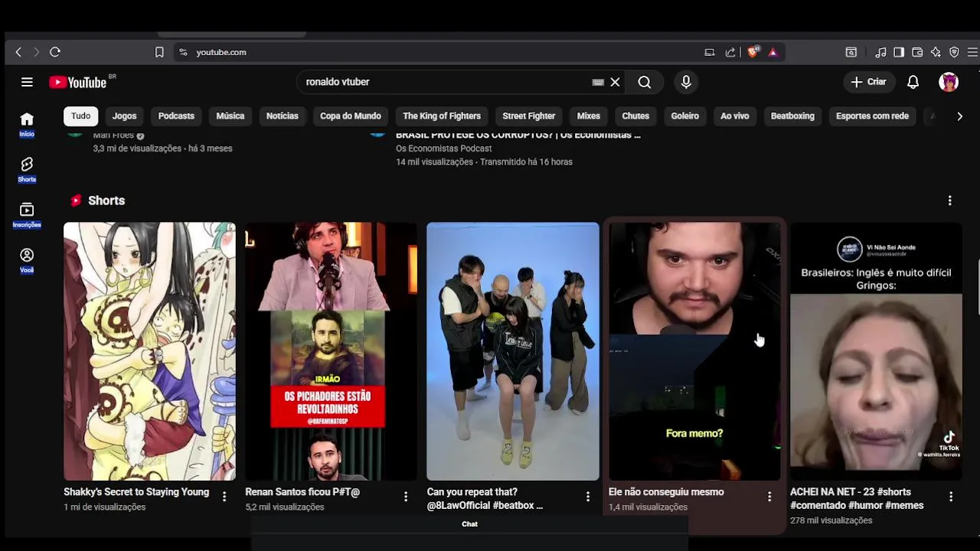Open Shorts in the left sidebar
This screenshot has width=980, height=551.
tap(27, 170)
